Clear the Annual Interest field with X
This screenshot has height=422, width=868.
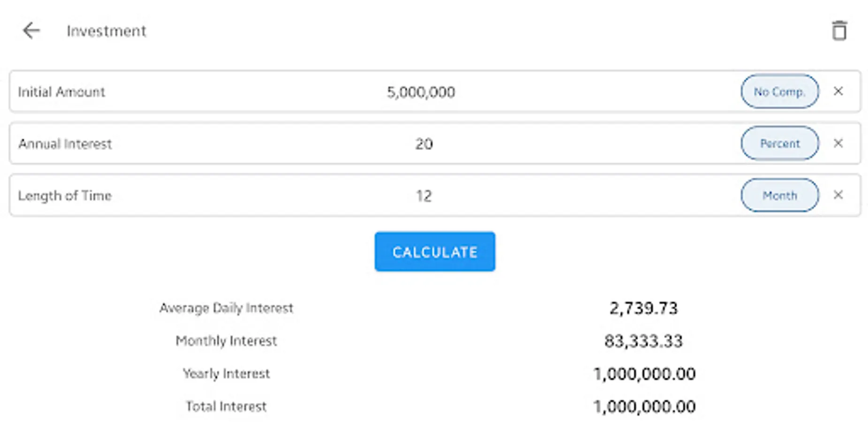(838, 143)
